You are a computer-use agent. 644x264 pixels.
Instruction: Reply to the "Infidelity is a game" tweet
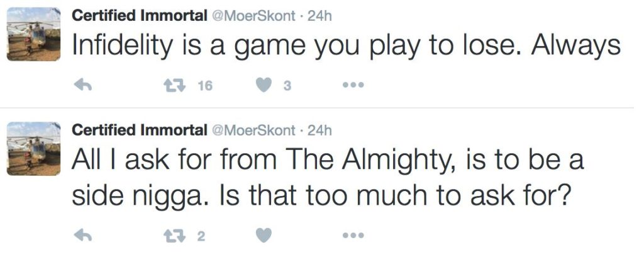pos(83,86)
